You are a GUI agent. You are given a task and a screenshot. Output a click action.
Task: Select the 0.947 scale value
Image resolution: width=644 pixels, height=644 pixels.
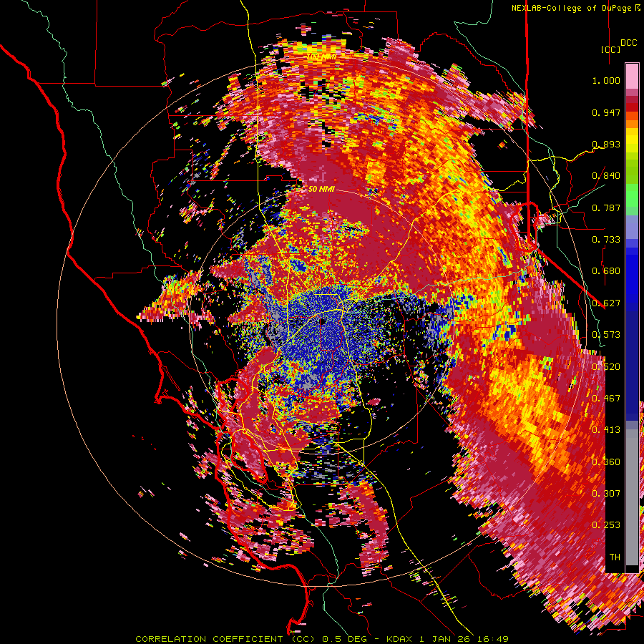606,112
